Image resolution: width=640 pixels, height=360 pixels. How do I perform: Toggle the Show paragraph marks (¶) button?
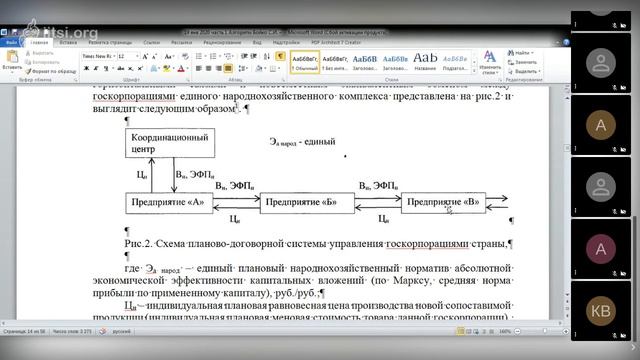click(x=280, y=56)
